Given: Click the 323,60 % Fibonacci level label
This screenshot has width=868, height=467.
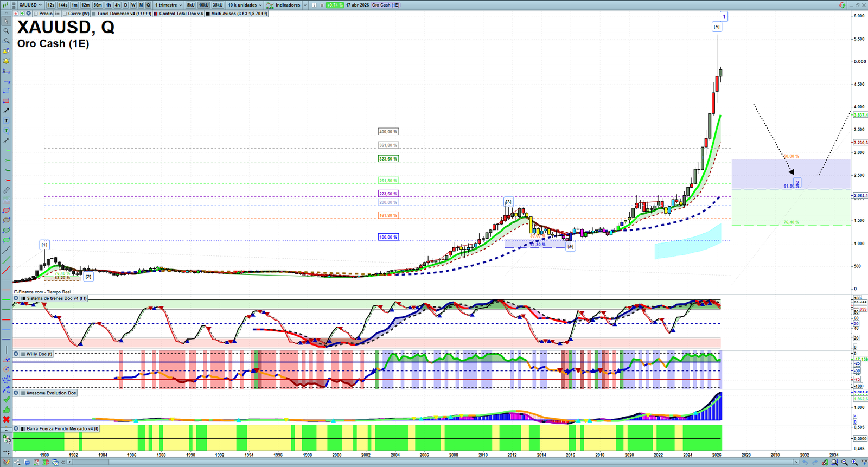Looking at the screenshot, I should (x=388, y=159).
